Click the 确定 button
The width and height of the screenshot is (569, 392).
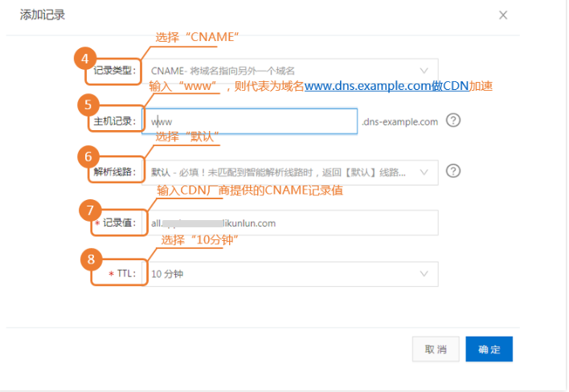(489, 349)
